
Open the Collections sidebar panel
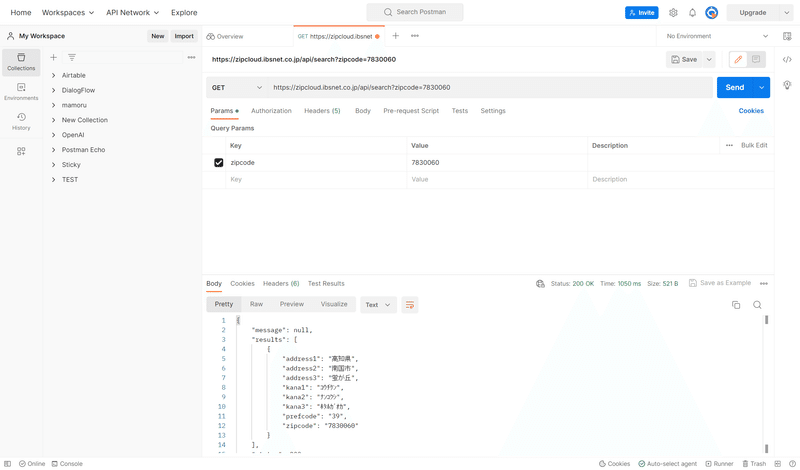21,62
